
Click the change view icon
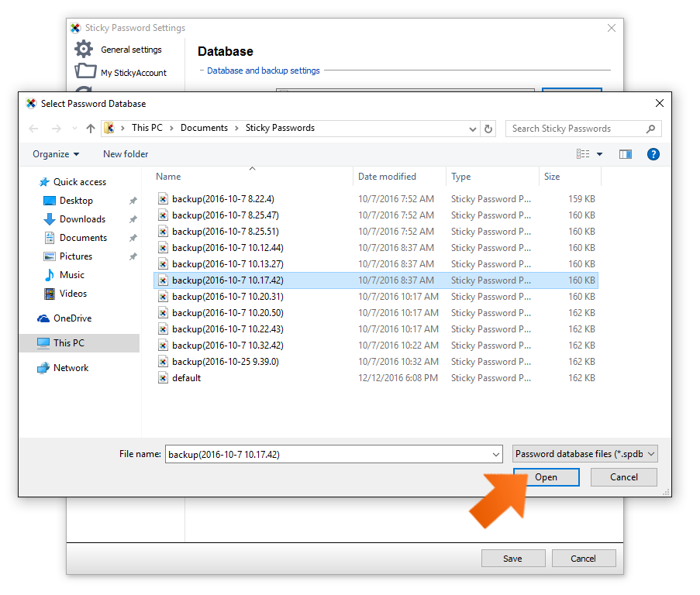tap(583, 154)
